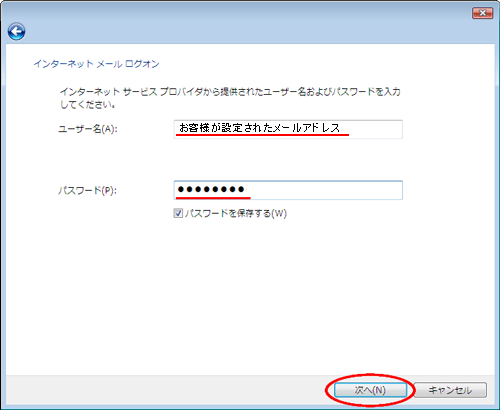Image resolution: width=500 pixels, height=410 pixels.
Task: Click the instruction text about the service provider
Action: [230, 98]
